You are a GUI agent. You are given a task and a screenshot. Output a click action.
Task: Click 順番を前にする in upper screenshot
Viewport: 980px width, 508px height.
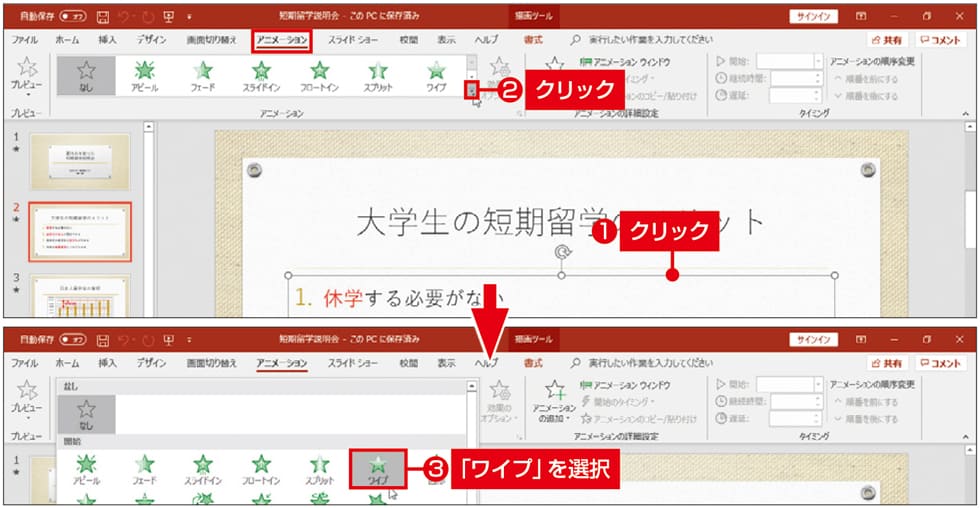[x=866, y=79]
